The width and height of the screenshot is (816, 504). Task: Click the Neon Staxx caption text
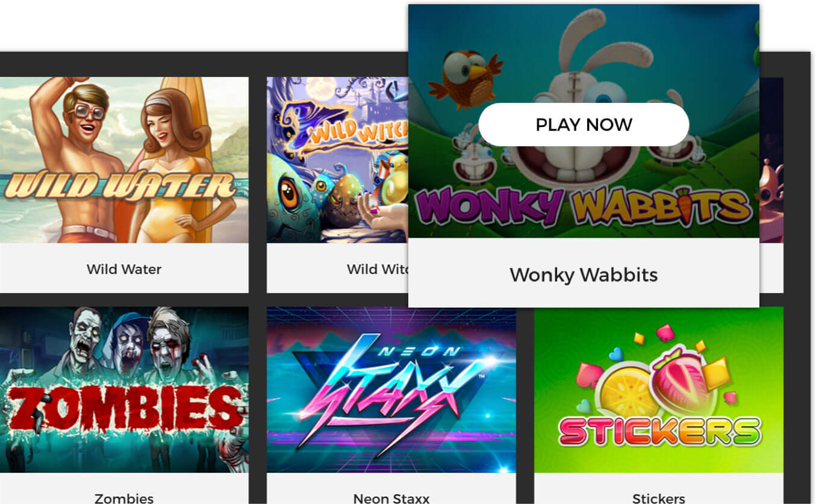click(x=391, y=498)
